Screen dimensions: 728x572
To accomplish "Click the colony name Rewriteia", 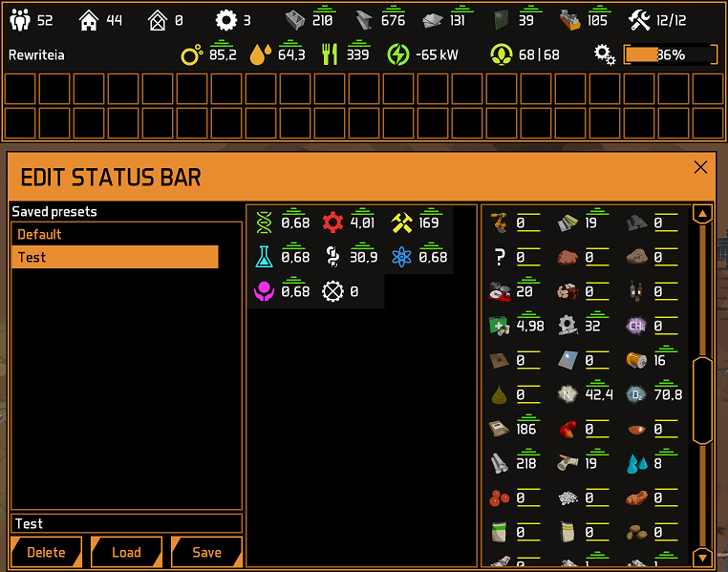I will pos(36,55).
